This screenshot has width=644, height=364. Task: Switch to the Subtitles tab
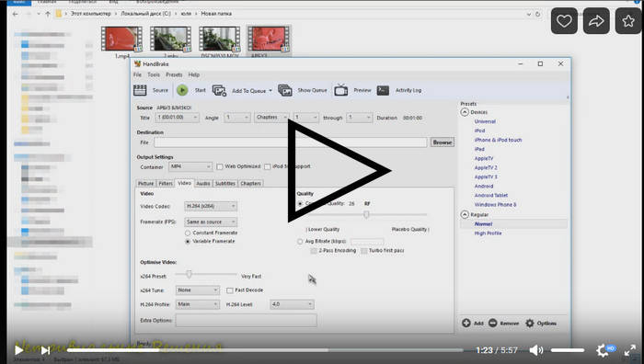pos(225,184)
